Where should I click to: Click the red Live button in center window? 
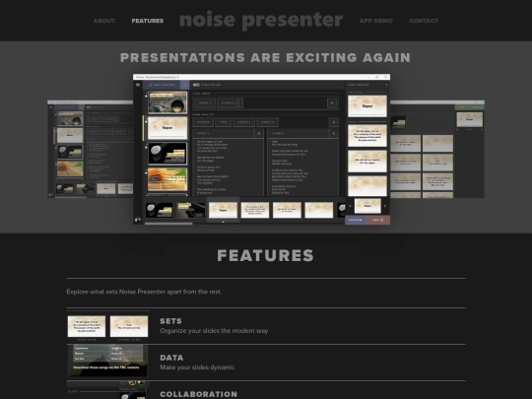click(x=378, y=220)
